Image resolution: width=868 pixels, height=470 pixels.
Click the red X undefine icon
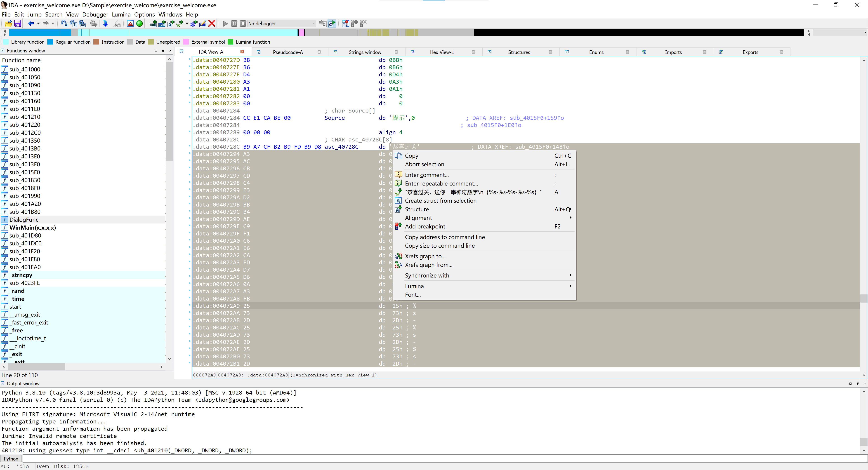click(212, 23)
